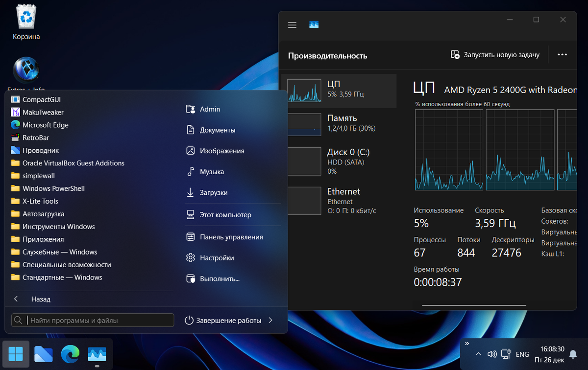Open Проводник in the start menu list

tap(34, 150)
